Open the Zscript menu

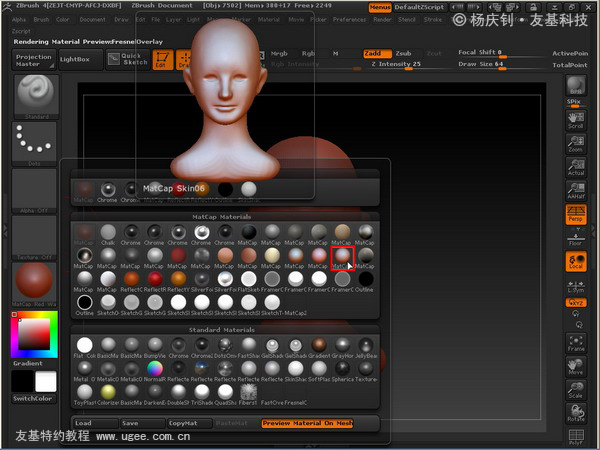click(x=21, y=31)
